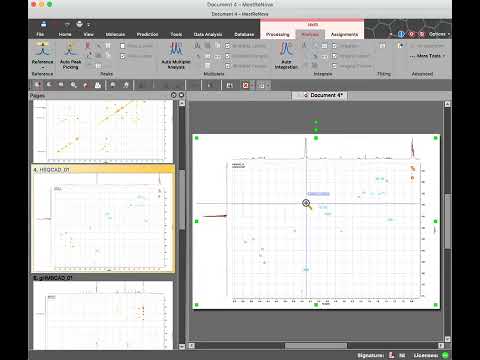480x360 pixels.
Task: Click the Pages panel scroll down arrow
Action: point(182,347)
